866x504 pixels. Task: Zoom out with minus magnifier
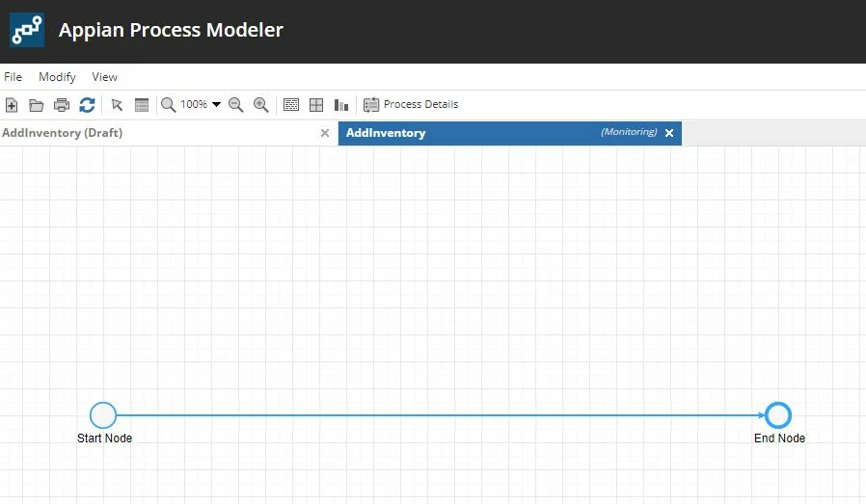click(x=236, y=105)
